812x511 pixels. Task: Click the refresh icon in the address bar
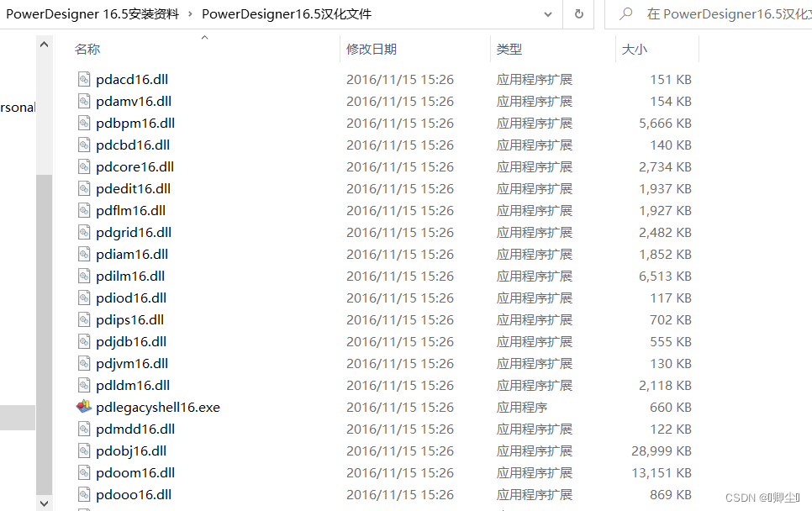(578, 14)
